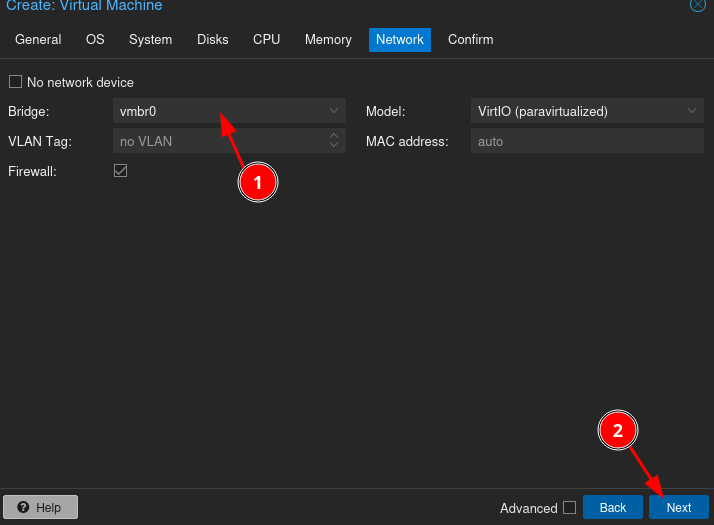The height and width of the screenshot is (525, 714).
Task: Click into the VLAN Tag field
Action: point(218,141)
